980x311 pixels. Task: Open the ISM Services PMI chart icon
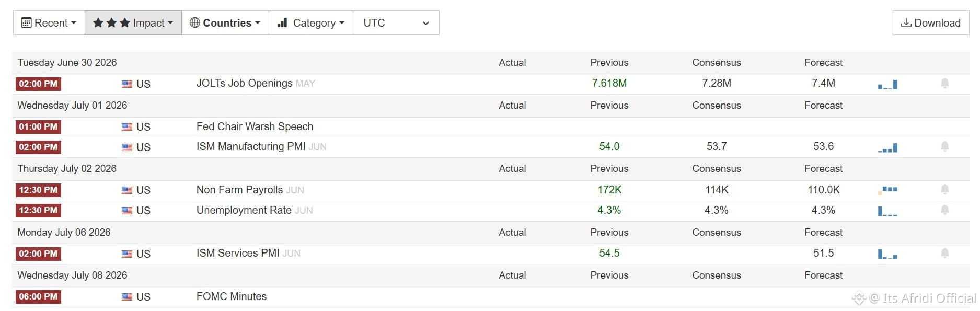click(887, 254)
